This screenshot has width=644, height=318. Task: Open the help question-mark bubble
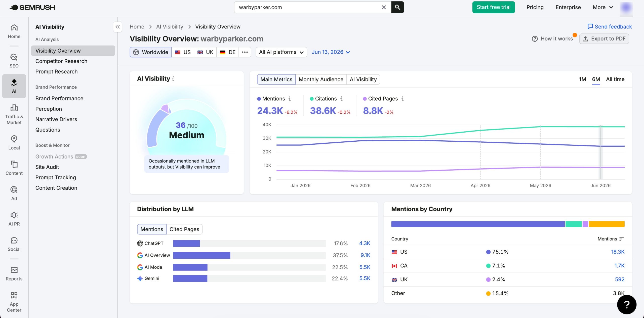(x=627, y=305)
